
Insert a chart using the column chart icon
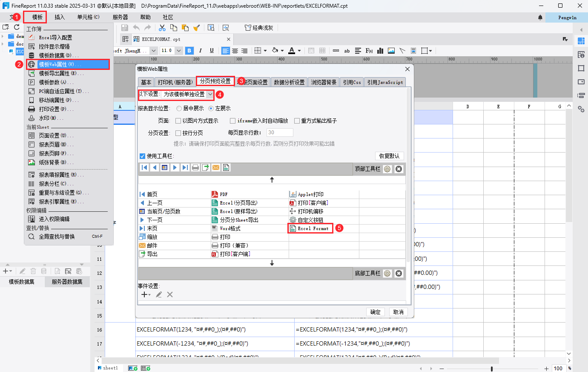pyautogui.click(x=380, y=50)
